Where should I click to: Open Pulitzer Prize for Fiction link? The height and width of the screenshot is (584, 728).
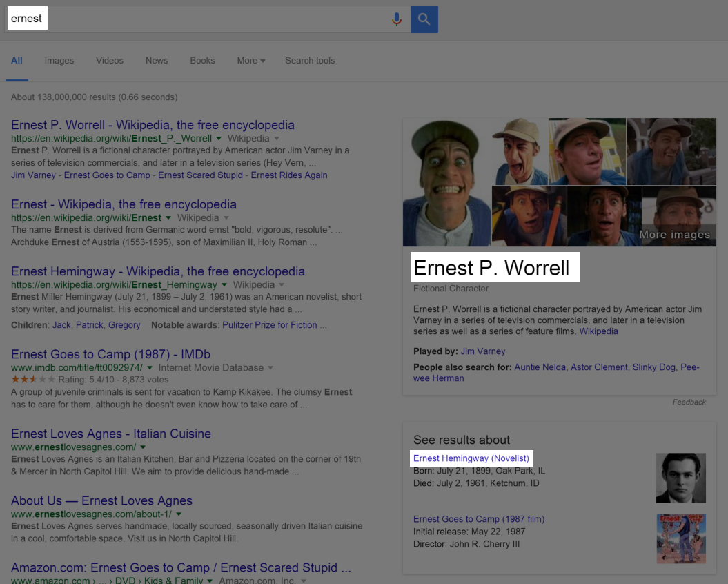tap(270, 325)
